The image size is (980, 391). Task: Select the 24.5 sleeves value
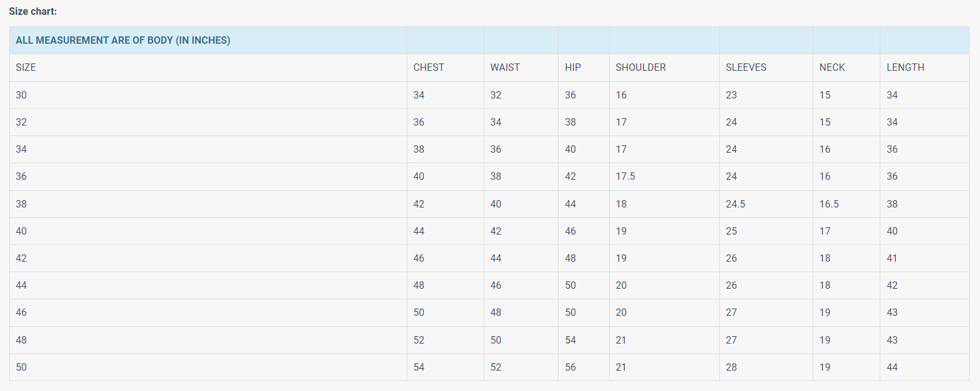(x=735, y=204)
